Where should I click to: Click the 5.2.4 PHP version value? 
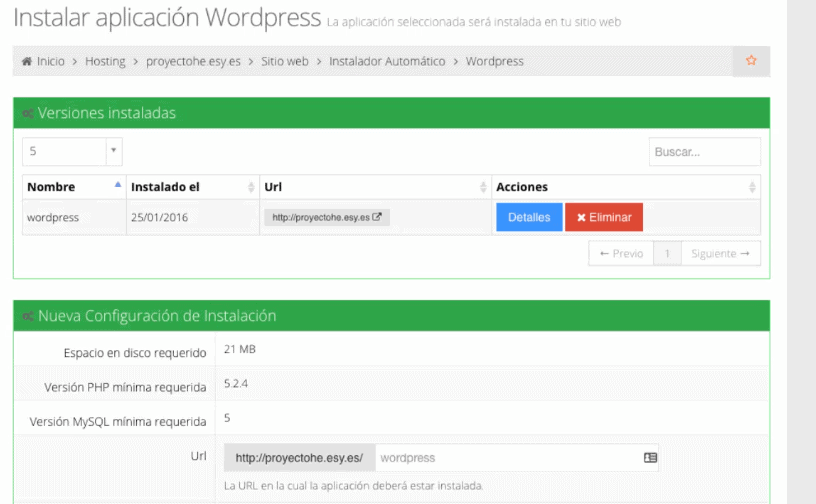tap(236, 384)
